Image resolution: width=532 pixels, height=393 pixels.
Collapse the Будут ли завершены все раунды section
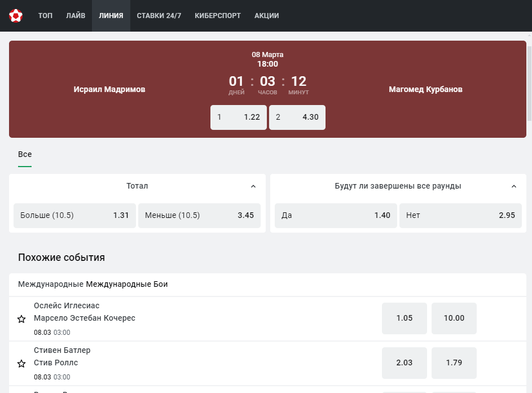514,186
